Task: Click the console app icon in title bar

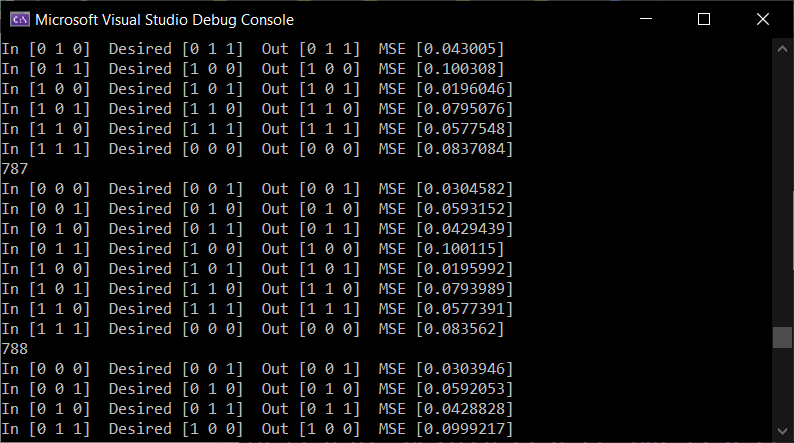Action: click(20, 20)
